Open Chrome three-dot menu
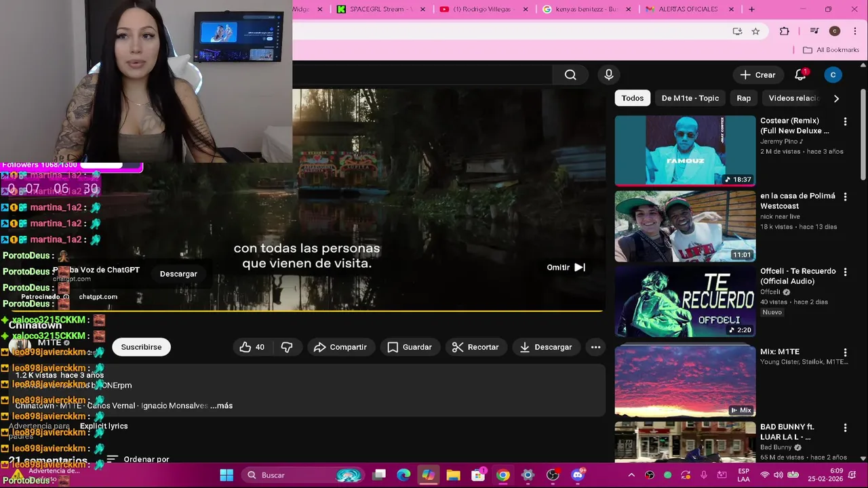Viewport: 868px width, 488px height. [854, 31]
